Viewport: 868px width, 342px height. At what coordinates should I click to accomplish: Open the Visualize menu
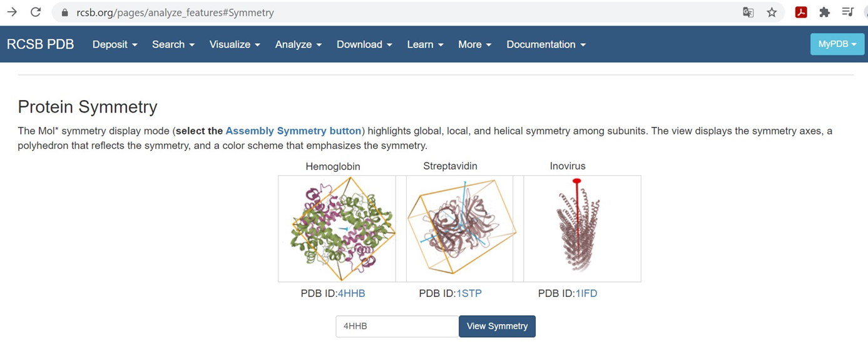[235, 44]
